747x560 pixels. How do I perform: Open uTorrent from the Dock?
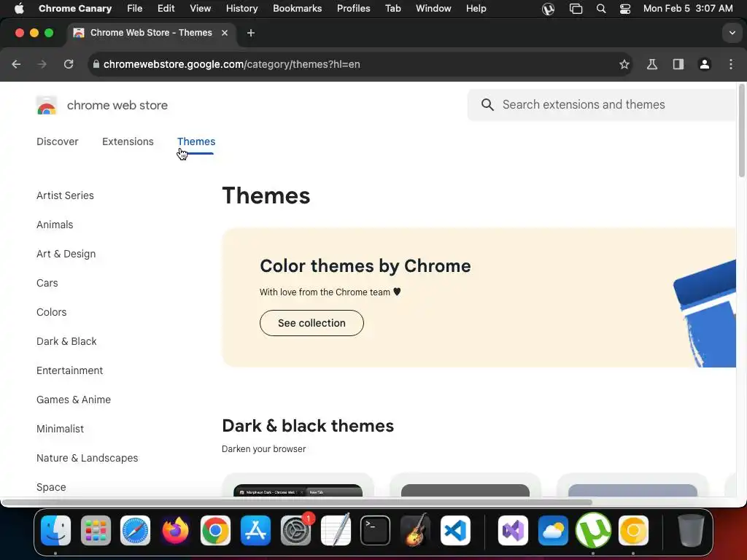[593, 531]
